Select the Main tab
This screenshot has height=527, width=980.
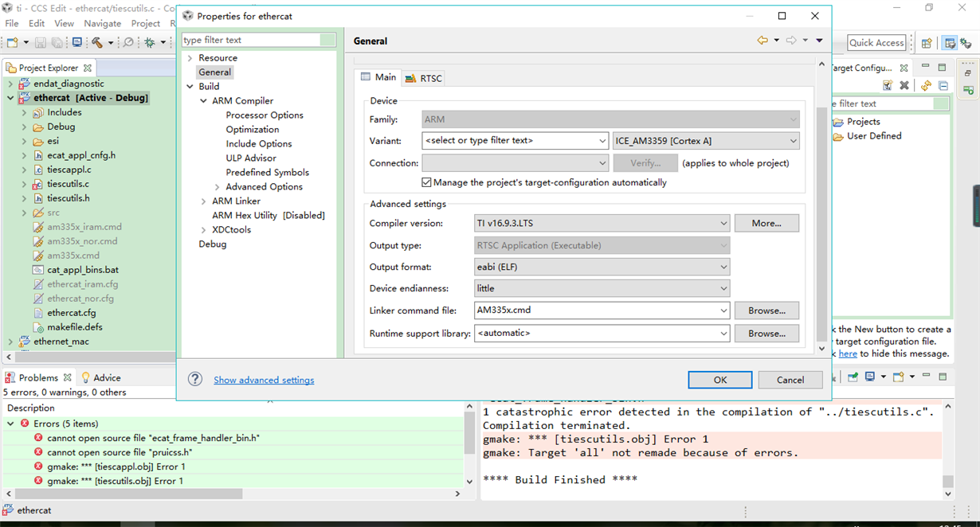tap(378, 77)
